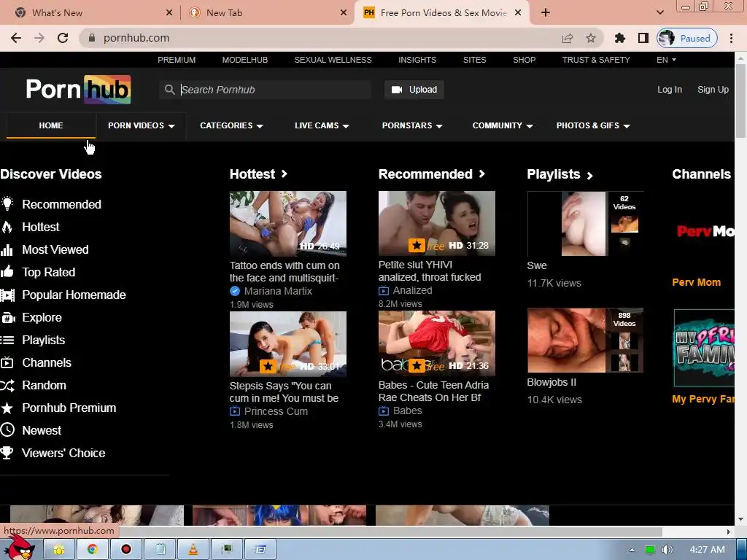Click the clock icon beside Newest
Viewport: 747px width, 560px height.
tap(7, 430)
